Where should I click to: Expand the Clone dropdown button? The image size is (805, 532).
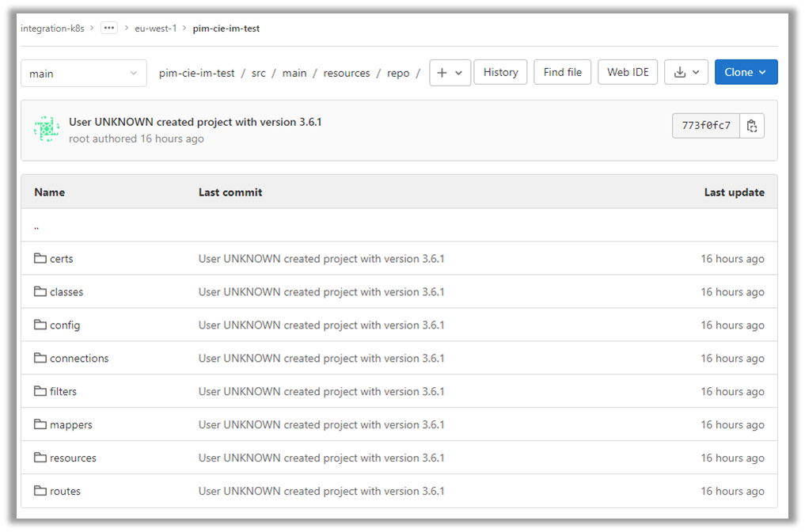(x=746, y=72)
